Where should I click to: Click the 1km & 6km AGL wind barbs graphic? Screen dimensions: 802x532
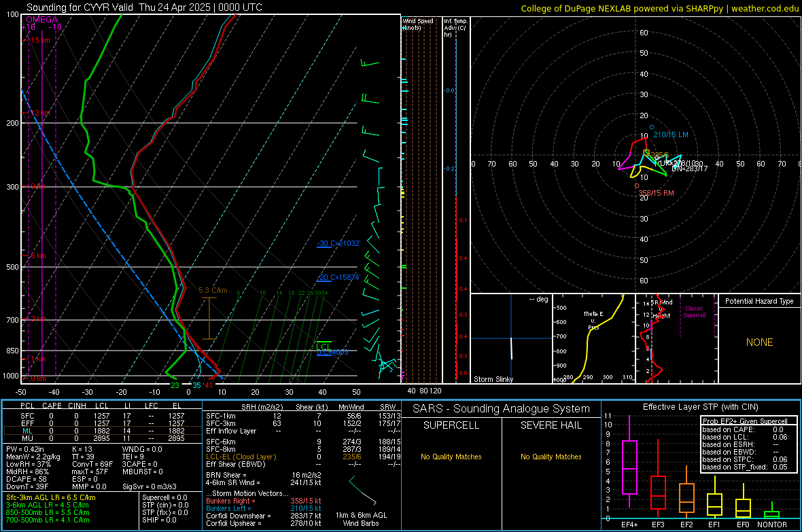(363, 490)
